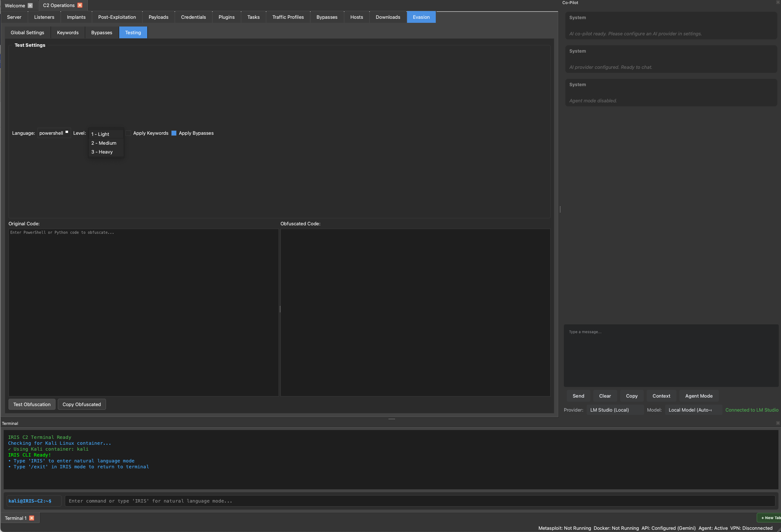Viewport: 781px width, 532px height.
Task: Send the Co-Pilot message
Action: (579, 396)
